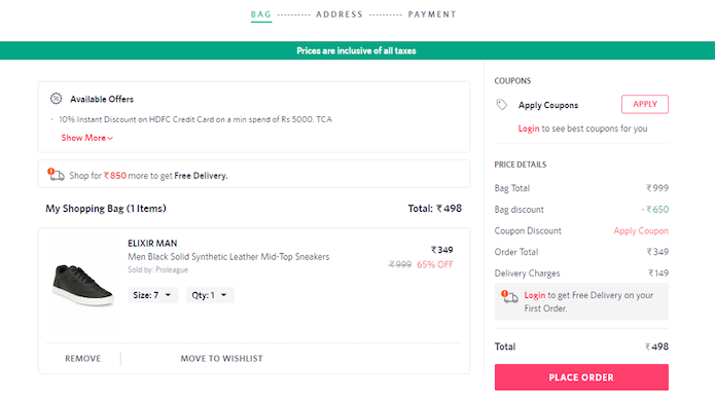Expand offers with Show More

point(87,138)
